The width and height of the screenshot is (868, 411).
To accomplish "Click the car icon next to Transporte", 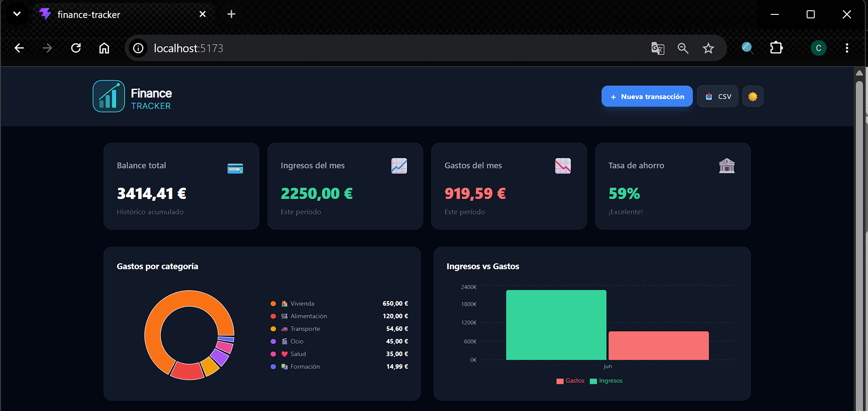I will 284,329.
